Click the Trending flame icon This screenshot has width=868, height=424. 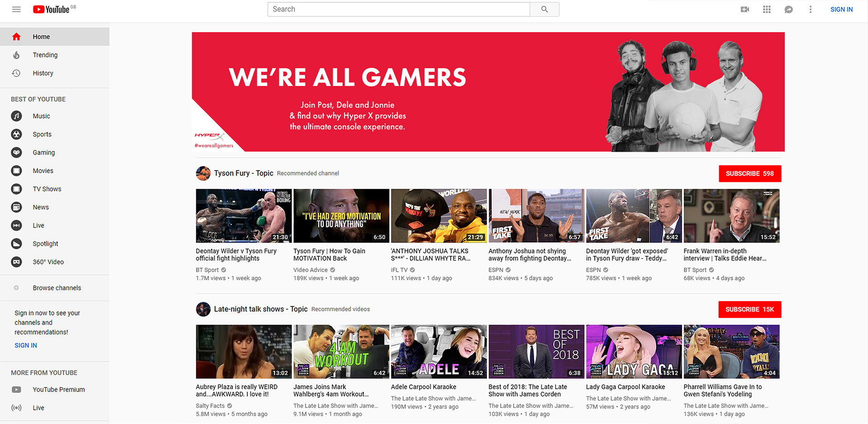(16, 55)
